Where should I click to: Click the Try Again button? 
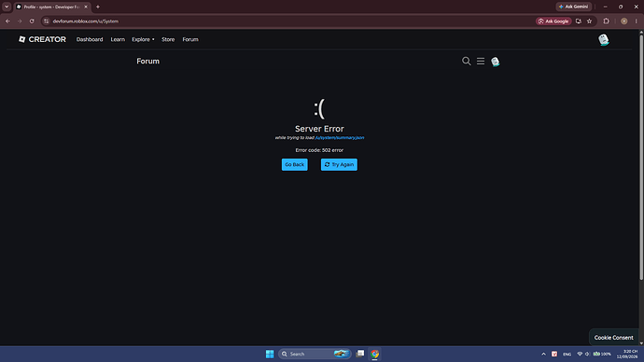(339, 164)
